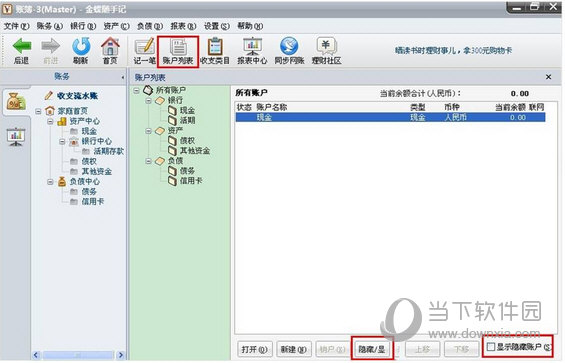The height and width of the screenshot is (363, 565).
Task: Click the 收支流水账 pencil icon
Action: tap(49, 95)
